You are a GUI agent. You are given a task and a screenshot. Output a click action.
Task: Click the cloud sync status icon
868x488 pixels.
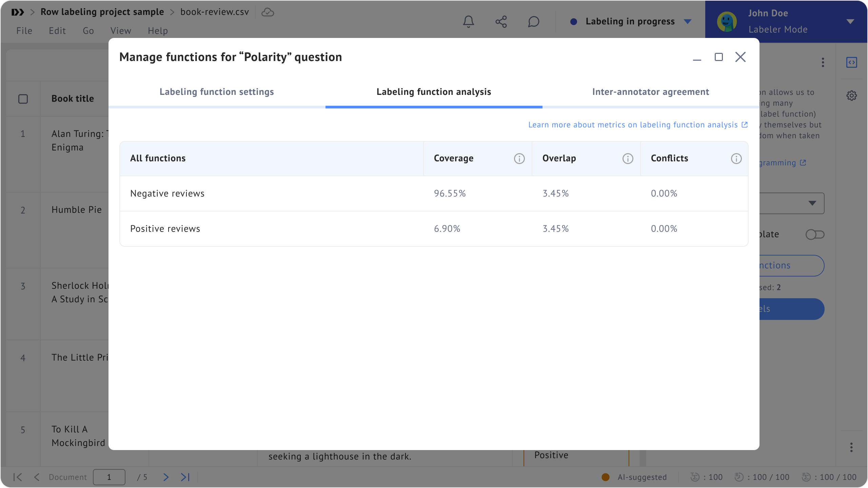click(x=268, y=12)
